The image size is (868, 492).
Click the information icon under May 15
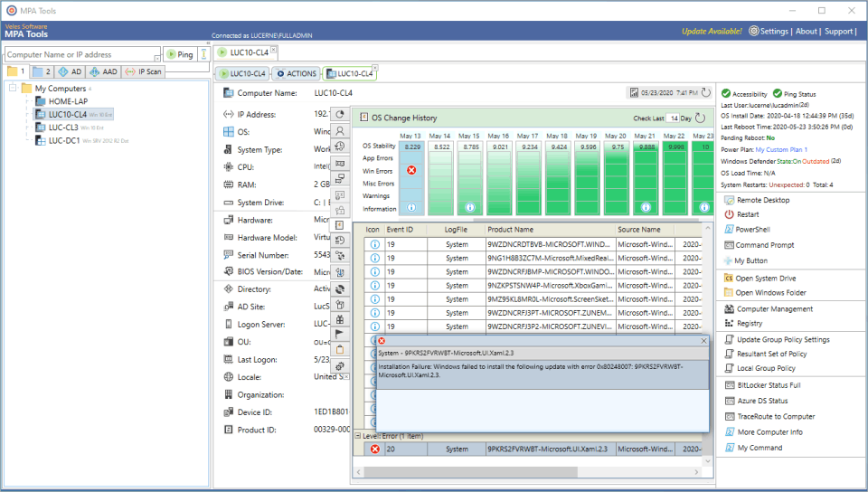click(469, 208)
